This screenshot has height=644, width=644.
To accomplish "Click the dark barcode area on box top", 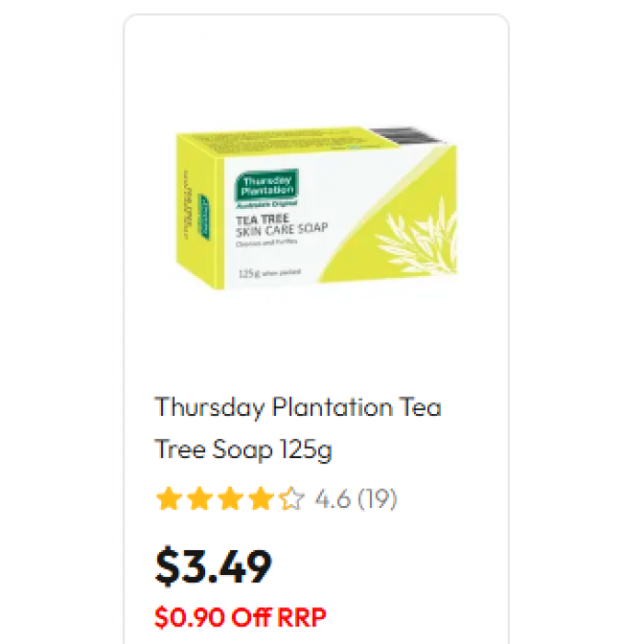I will 407,135.
